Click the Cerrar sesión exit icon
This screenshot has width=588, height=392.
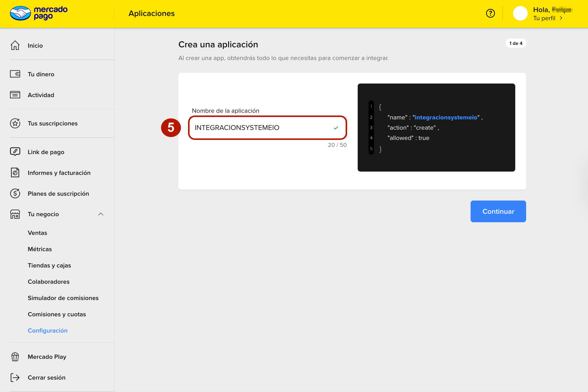15,378
